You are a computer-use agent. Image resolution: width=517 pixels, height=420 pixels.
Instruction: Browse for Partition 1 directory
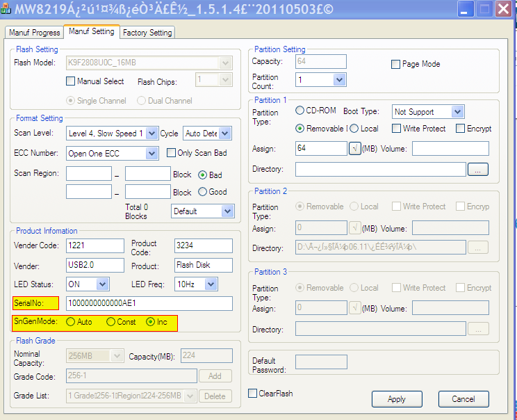(x=478, y=170)
